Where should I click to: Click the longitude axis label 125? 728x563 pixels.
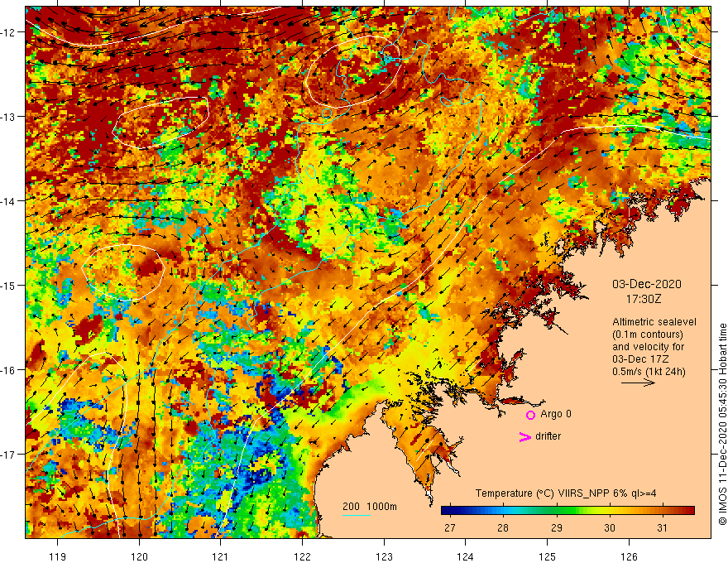click(547, 556)
